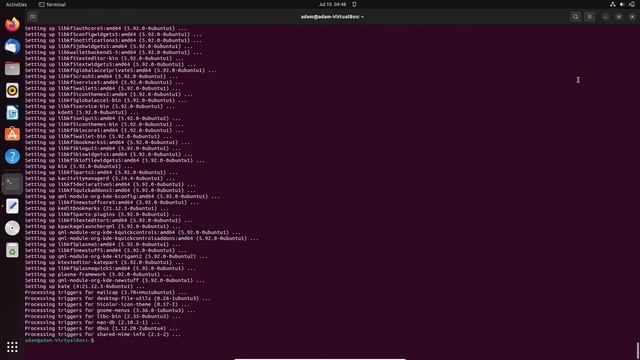Minimize the terminal window
Screen dimensions: 640x360
605,17
